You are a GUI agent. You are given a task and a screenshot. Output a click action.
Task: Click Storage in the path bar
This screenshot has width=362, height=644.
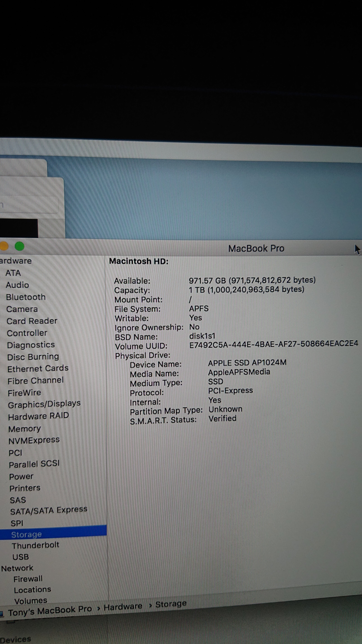tap(171, 604)
